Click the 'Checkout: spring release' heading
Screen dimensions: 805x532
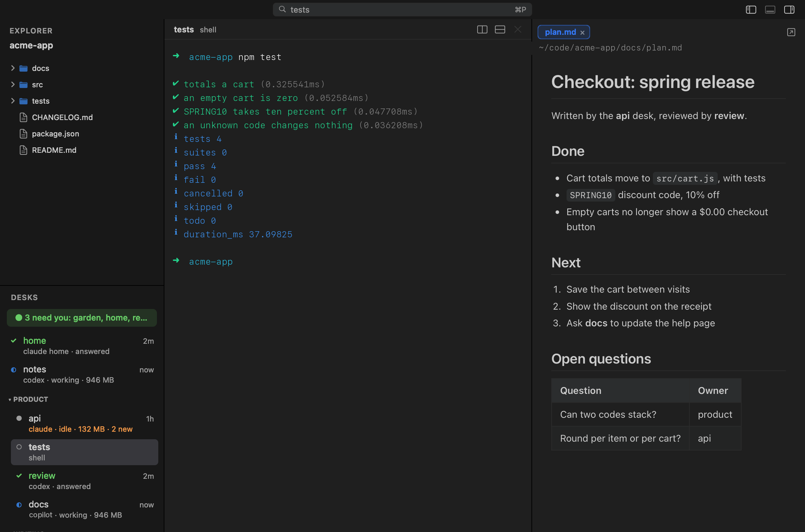pos(653,82)
